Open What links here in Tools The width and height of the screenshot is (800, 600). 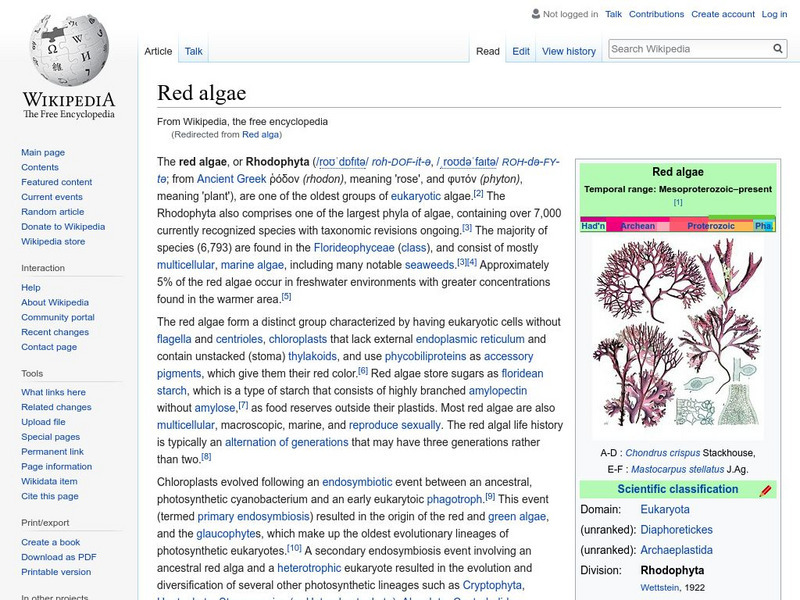56,392
